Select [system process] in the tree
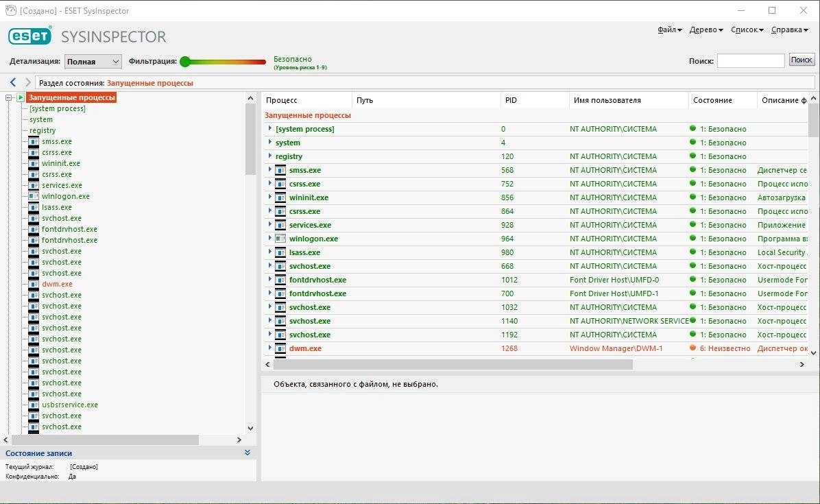 click(x=58, y=108)
